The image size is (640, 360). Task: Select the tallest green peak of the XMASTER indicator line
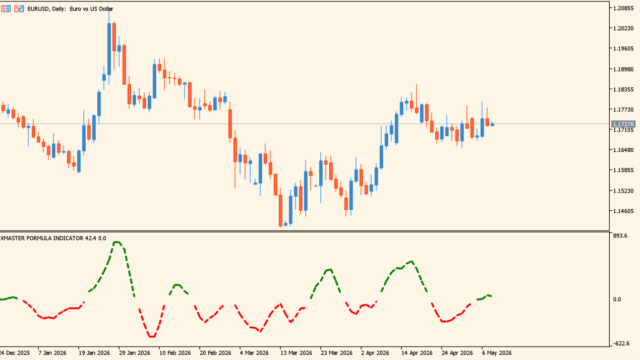[x=117, y=242]
